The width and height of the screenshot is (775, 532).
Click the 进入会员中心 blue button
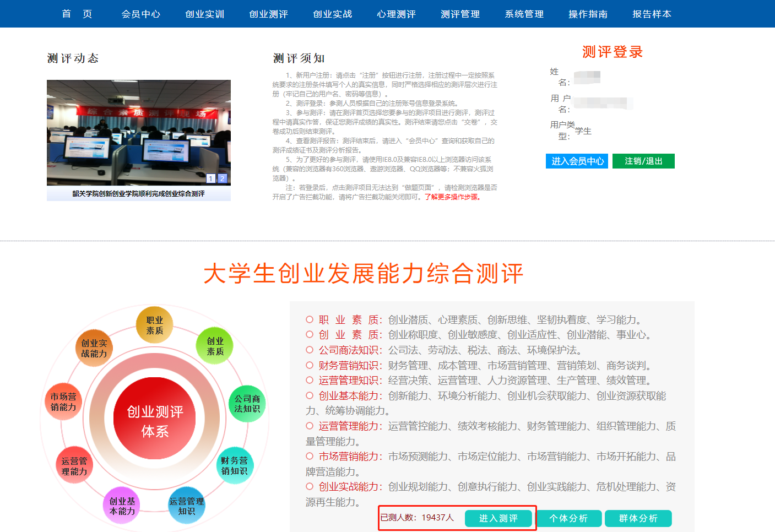(x=577, y=161)
